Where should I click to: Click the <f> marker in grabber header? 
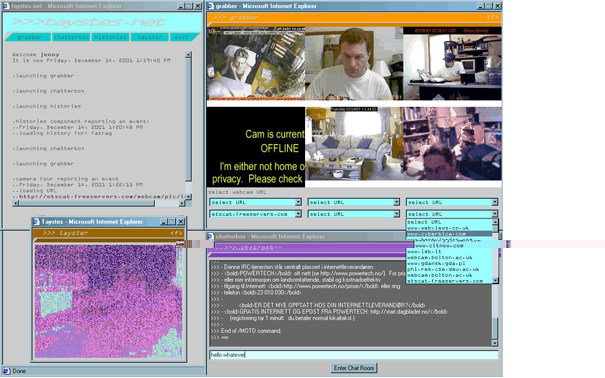(x=492, y=17)
